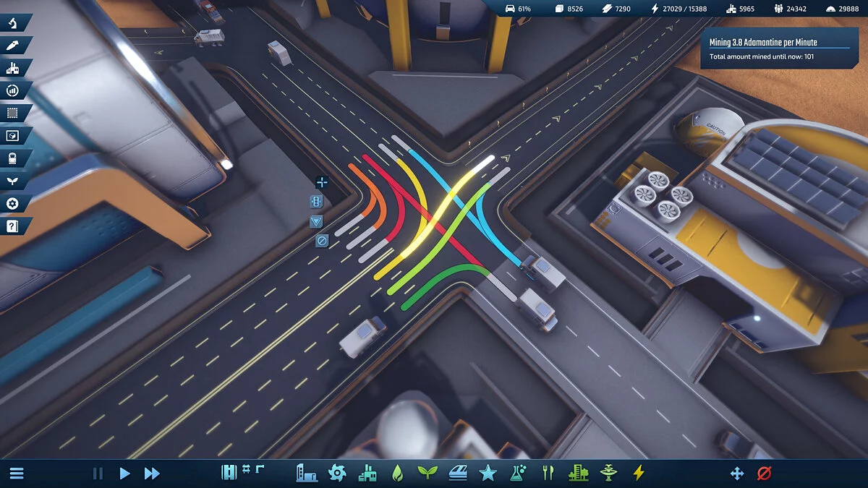This screenshot has height=488, width=868.
Task: Open the settings gear in the left sidebar
Action: click(x=12, y=204)
